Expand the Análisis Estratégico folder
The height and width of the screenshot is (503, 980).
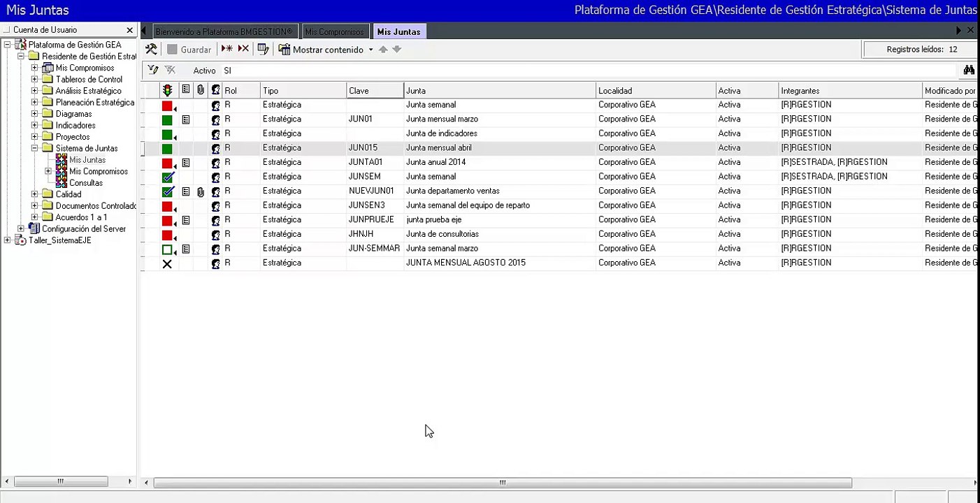point(34,91)
